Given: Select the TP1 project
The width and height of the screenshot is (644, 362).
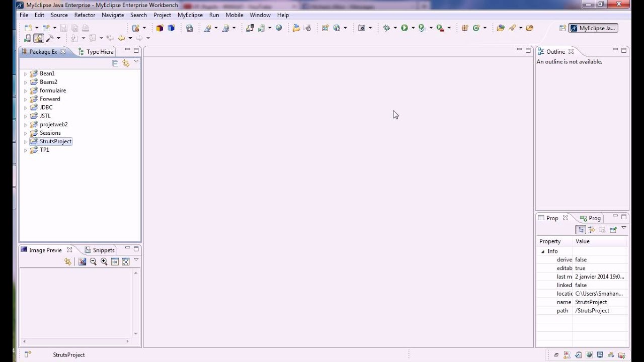Looking at the screenshot, I should click(44, 150).
